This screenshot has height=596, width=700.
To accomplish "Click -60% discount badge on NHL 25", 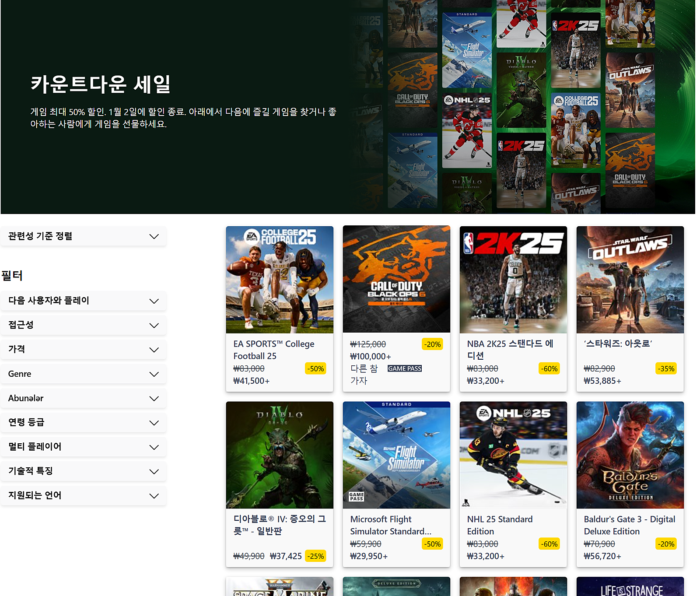I will click(x=549, y=544).
